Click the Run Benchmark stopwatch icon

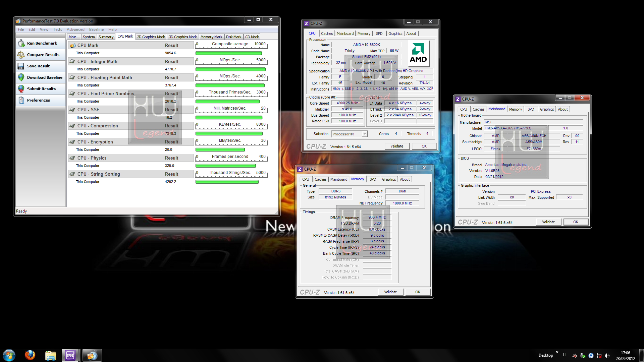click(x=21, y=43)
